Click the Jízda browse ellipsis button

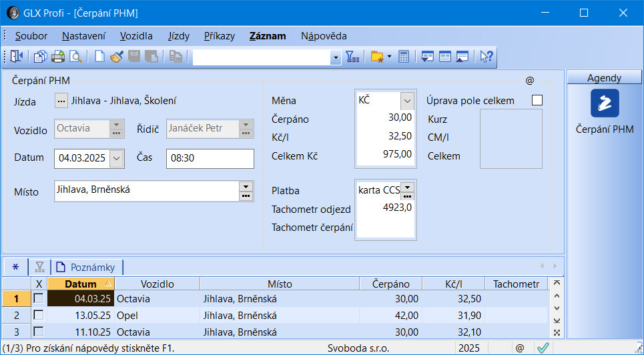point(61,101)
